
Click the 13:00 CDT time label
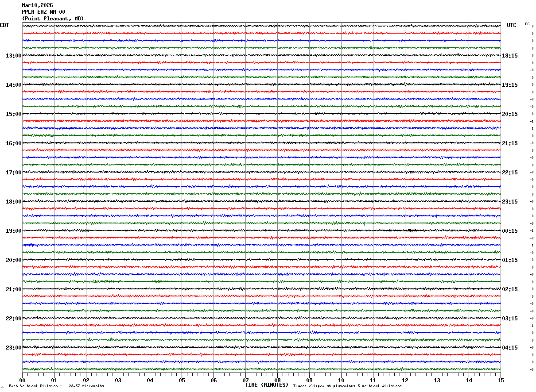pyautogui.click(x=14, y=56)
